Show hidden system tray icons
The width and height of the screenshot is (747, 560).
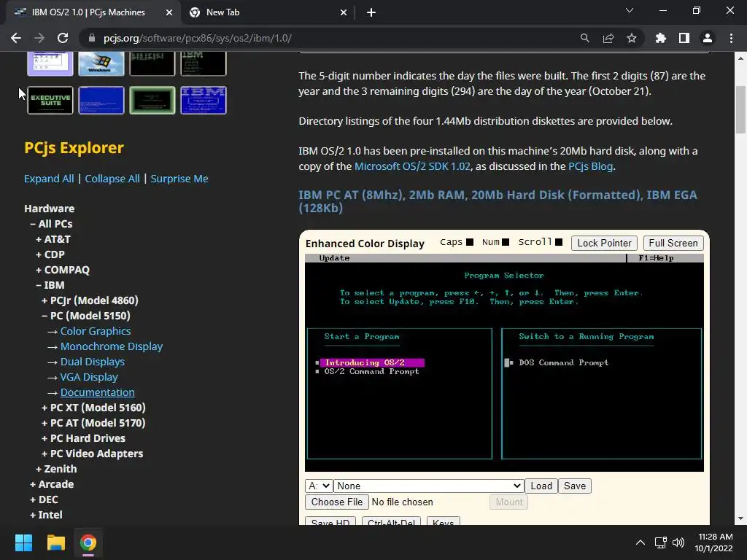point(640,542)
